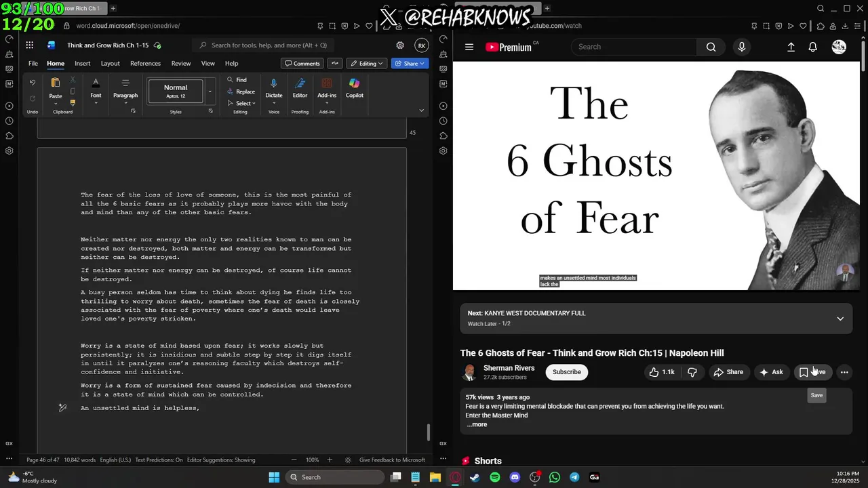This screenshot has width=868, height=488.
Task: Click the YouTube upload/create icon
Action: pos(791,47)
